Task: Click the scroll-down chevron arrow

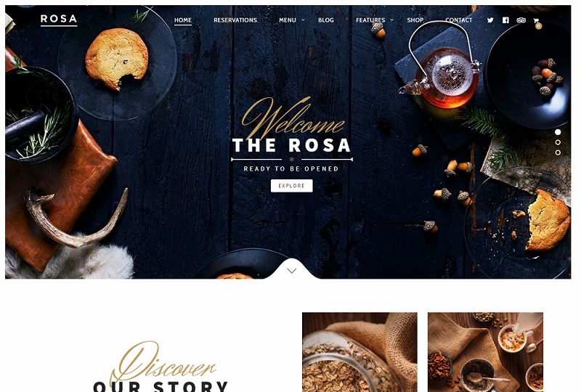Action: [292, 271]
